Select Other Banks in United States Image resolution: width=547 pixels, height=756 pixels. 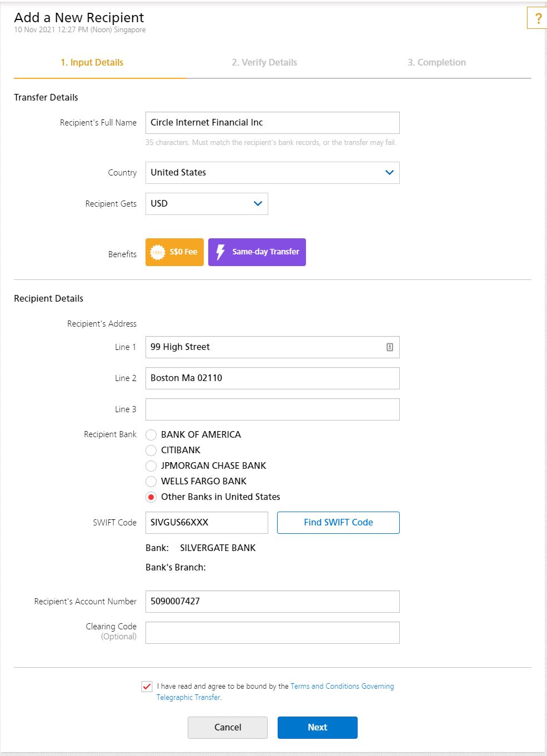tap(151, 497)
